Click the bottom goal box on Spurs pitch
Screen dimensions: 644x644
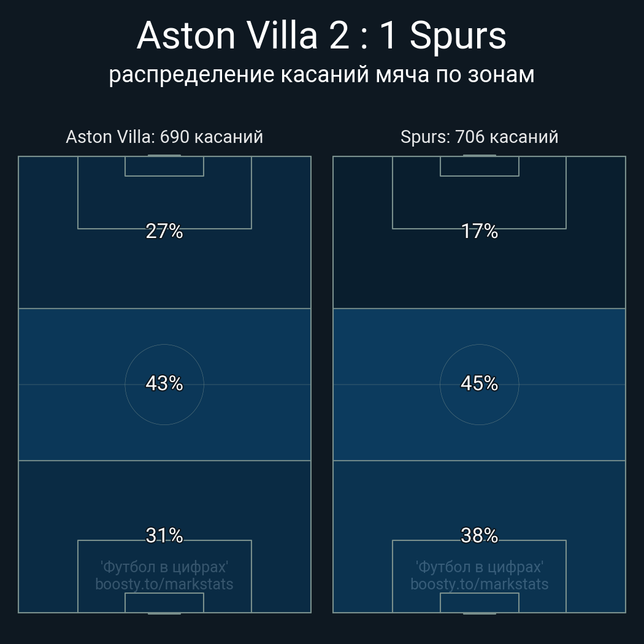tap(479, 602)
